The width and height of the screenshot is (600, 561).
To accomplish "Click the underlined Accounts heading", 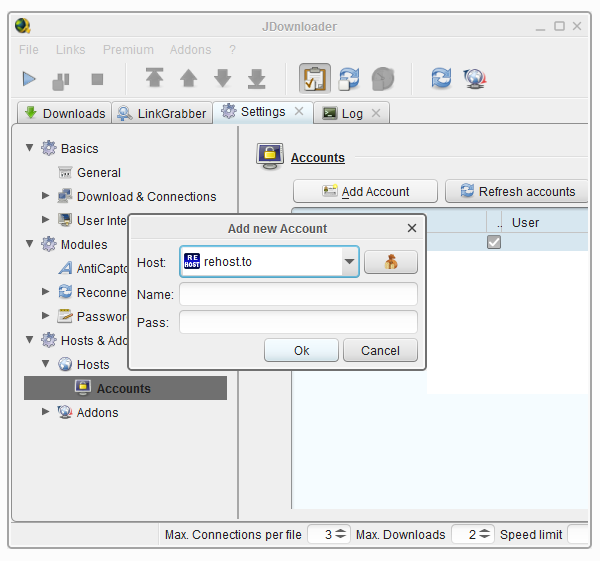I will 318,158.
